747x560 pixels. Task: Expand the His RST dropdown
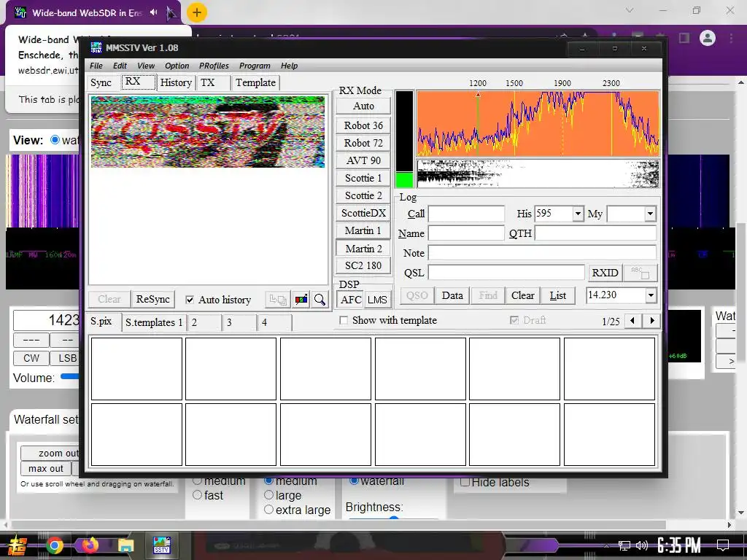coord(578,214)
